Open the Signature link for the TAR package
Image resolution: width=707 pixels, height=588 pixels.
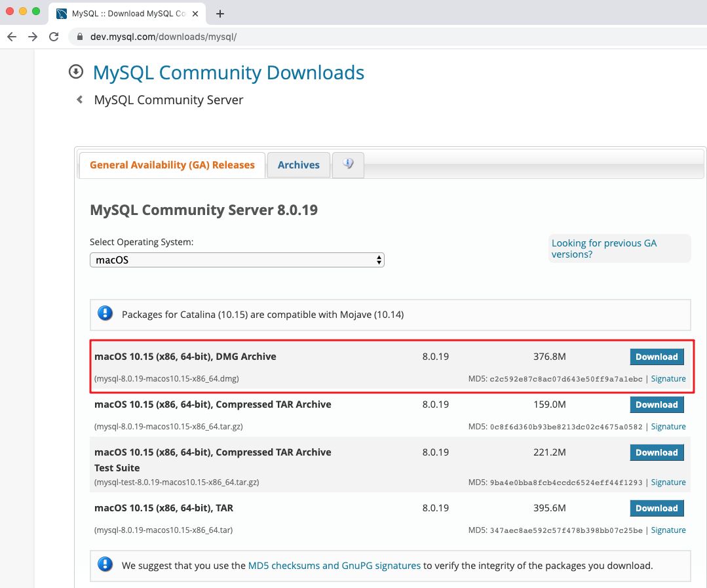668,530
